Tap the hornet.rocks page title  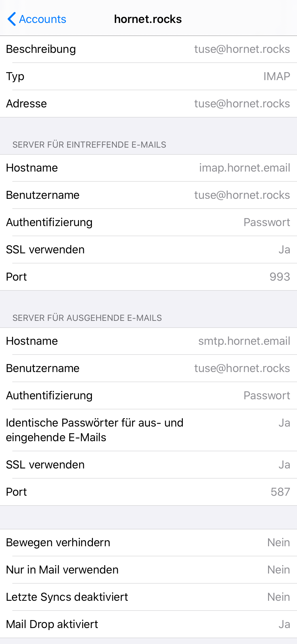pos(148,19)
